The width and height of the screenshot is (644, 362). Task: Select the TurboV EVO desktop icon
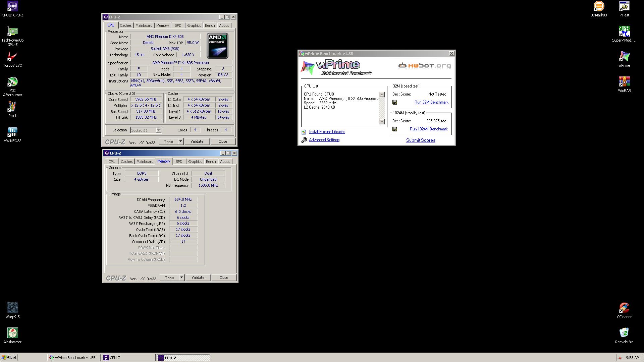[x=12, y=59]
